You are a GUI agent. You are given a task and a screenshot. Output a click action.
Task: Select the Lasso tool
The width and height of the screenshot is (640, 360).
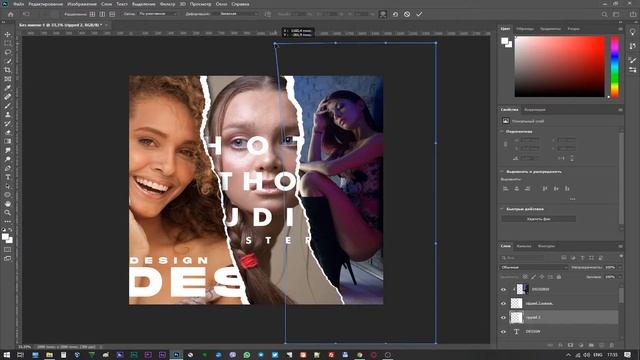click(7, 52)
